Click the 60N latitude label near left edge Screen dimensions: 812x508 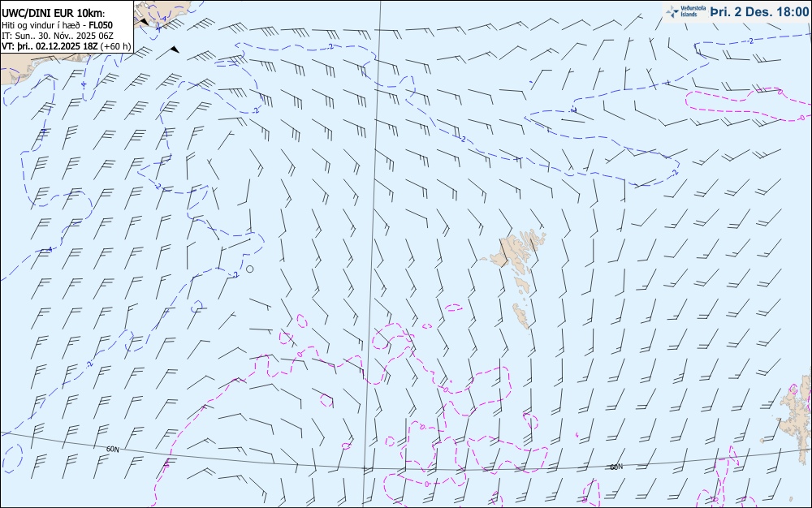pos(112,449)
